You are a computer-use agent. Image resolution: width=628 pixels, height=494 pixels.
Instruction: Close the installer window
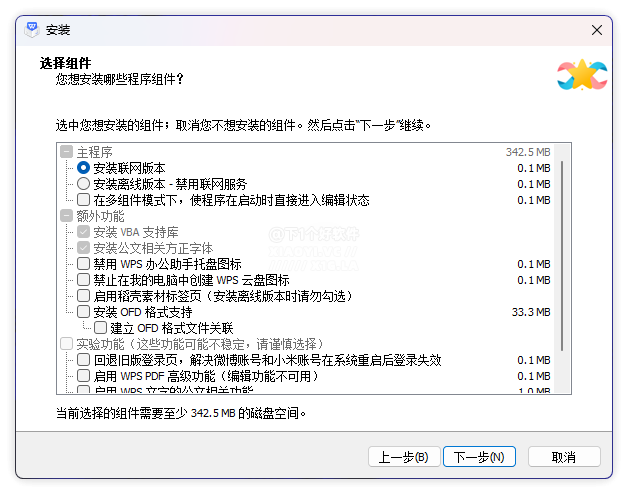coord(597,30)
